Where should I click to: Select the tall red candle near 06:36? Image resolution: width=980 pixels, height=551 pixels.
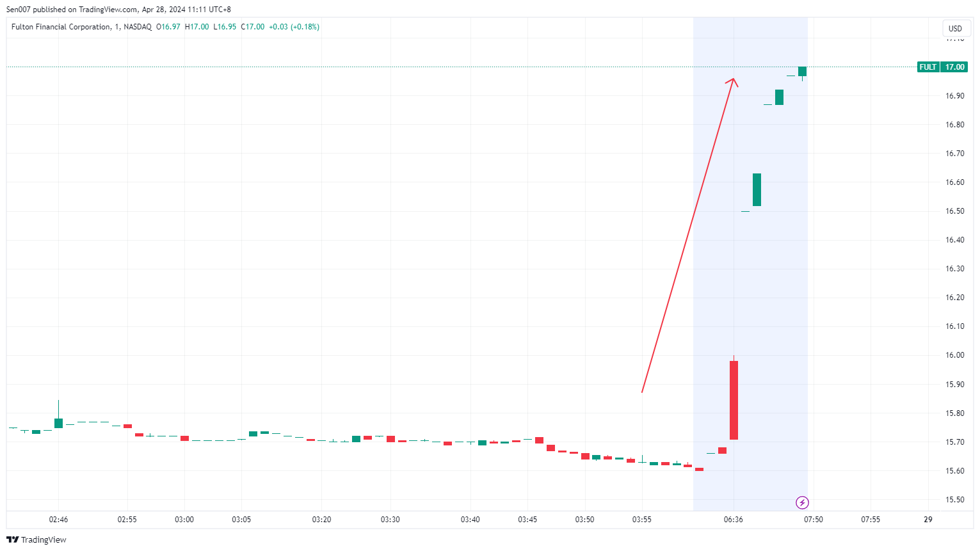734,400
